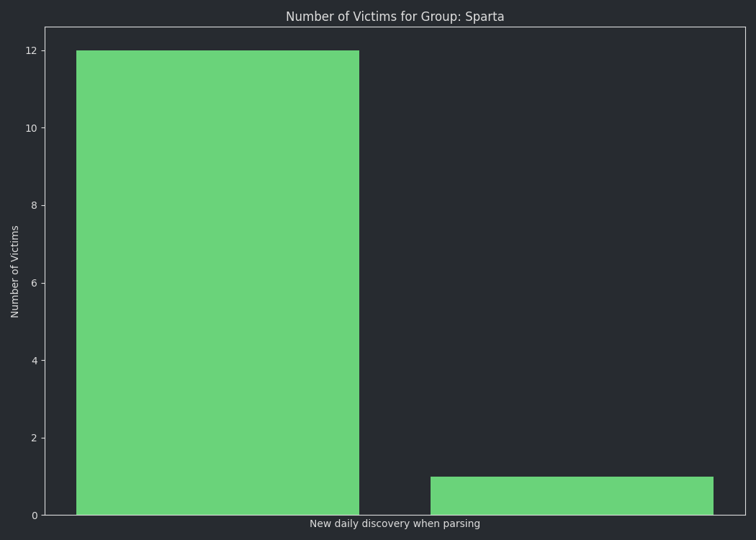The image size is (756, 540).
Task: Click the chart title 'Number of Victims for Group: Sparta'
Action: click(x=395, y=17)
